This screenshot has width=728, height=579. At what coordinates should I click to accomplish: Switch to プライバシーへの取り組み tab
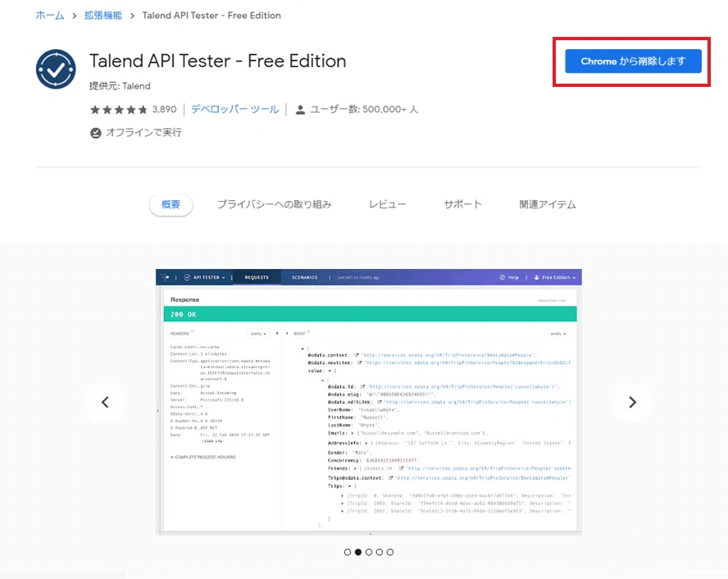pos(275,204)
